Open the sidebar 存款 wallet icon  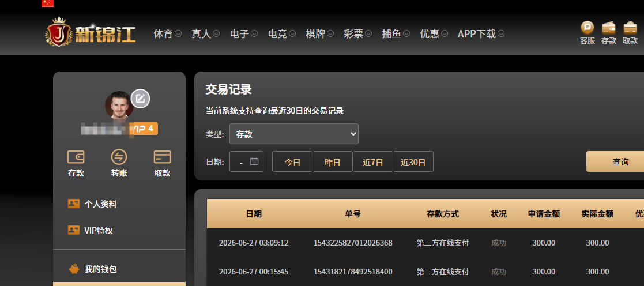tap(76, 157)
